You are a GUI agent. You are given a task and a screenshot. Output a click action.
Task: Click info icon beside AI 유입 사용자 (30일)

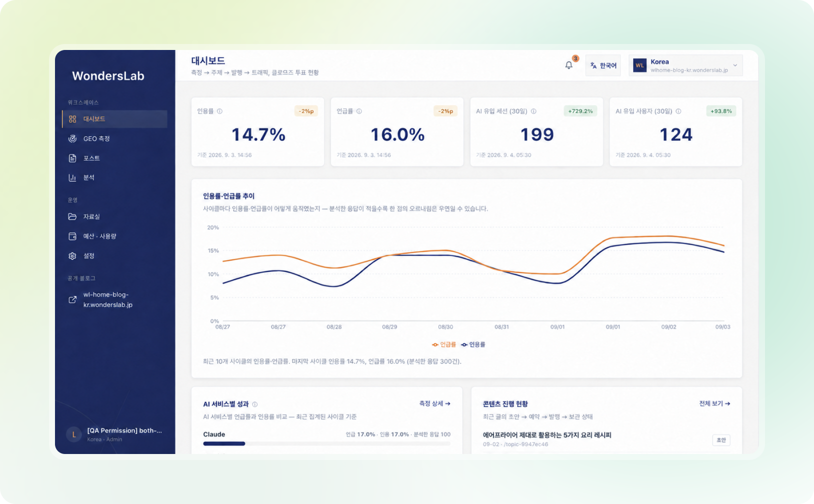coord(678,111)
